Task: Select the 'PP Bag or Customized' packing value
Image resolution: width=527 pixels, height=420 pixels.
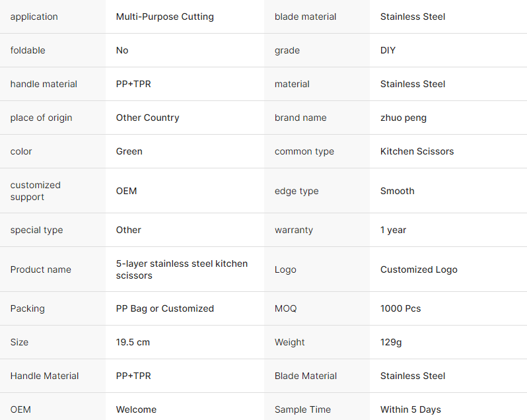Action: 164,308
